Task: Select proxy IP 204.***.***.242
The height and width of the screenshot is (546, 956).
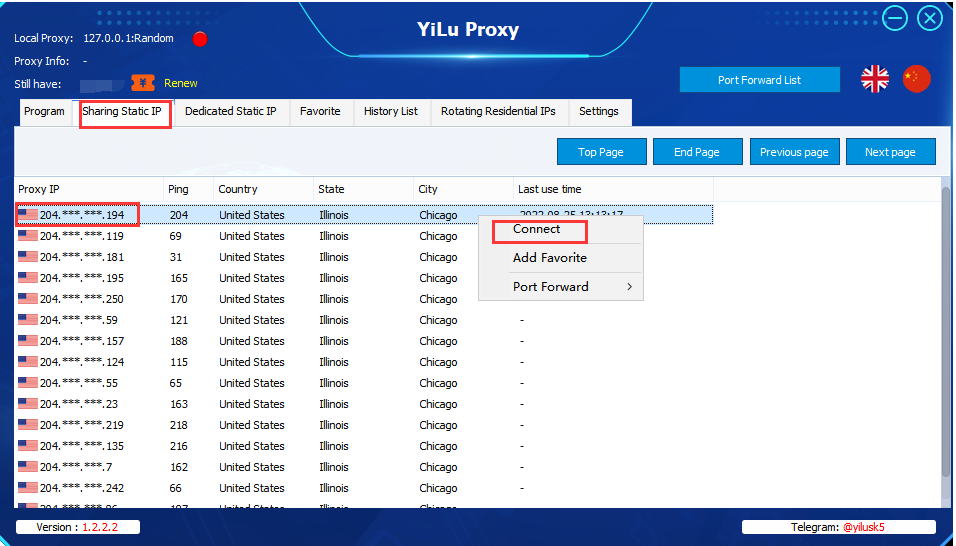Action: [x=82, y=488]
